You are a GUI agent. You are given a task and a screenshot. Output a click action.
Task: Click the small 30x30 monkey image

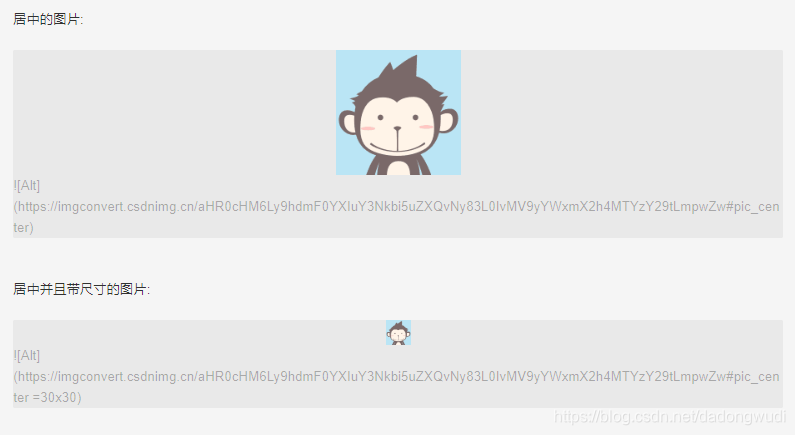pyautogui.click(x=399, y=333)
